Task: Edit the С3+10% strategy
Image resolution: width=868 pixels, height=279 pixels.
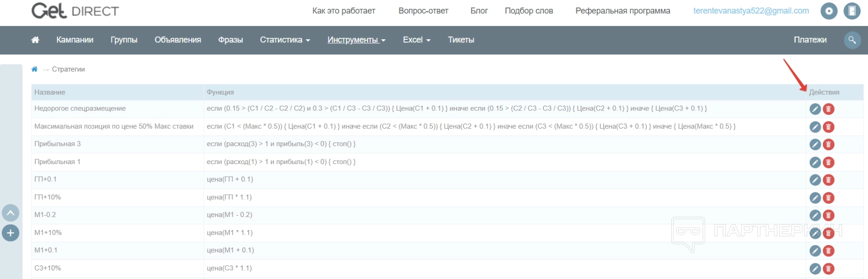Action: pos(815,269)
